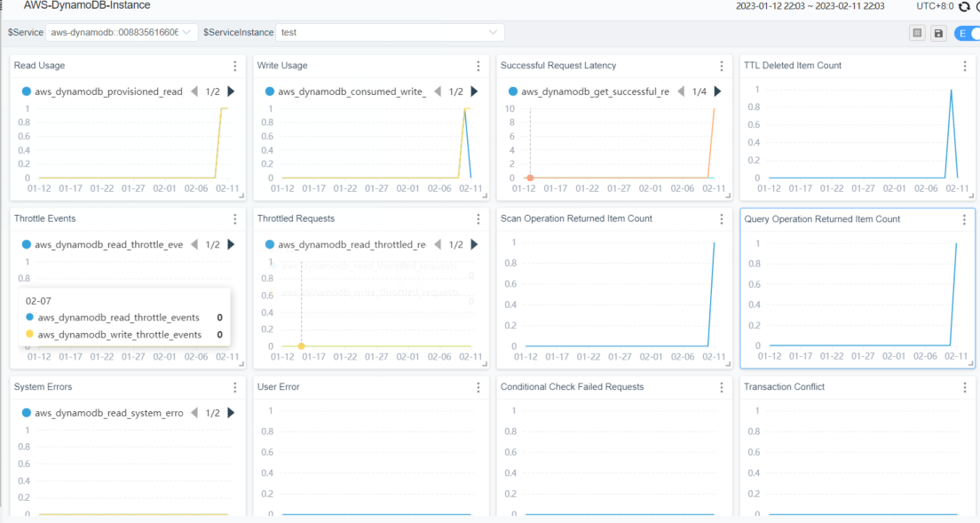Open the dashboard grid layout icon

coord(917,33)
